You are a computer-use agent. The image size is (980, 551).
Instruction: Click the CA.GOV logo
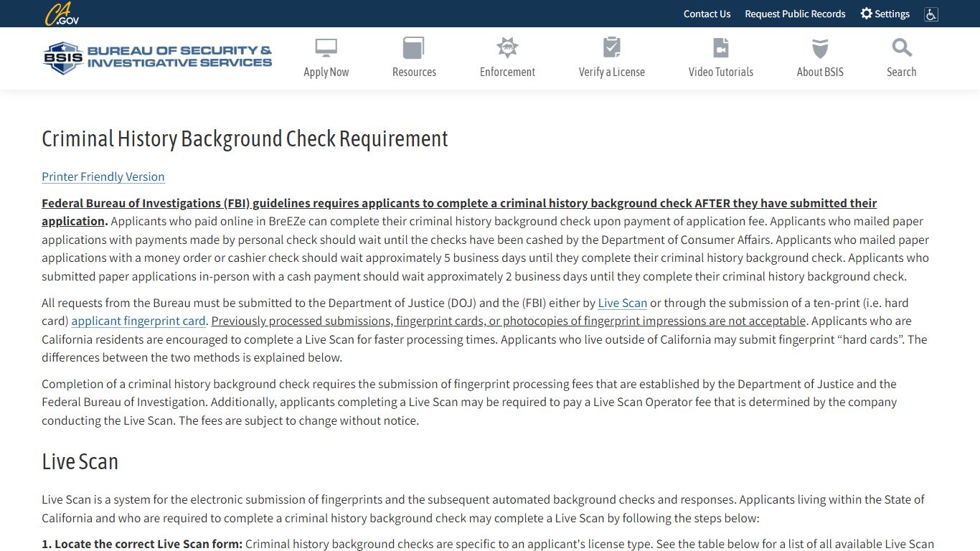point(62,14)
